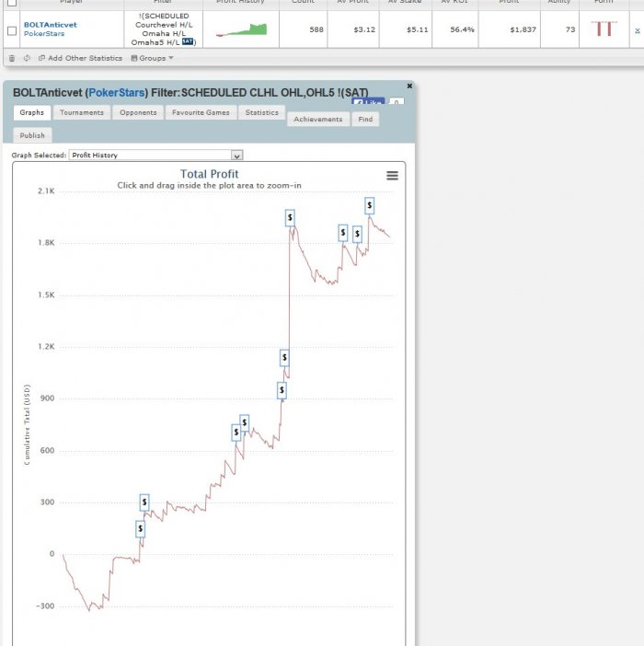Close the BOLTAnticvet details panel

click(x=409, y=86)
